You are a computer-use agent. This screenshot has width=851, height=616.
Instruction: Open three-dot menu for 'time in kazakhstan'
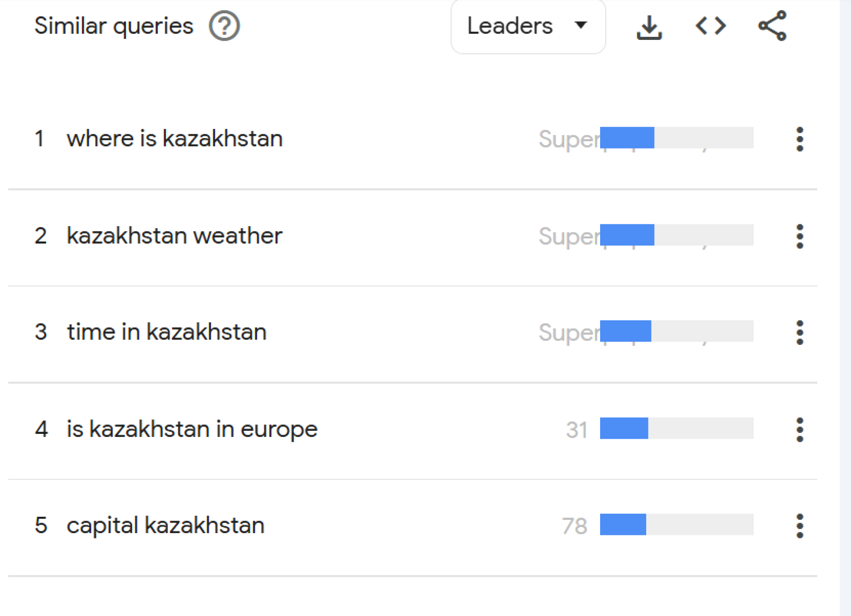[800, 332]
